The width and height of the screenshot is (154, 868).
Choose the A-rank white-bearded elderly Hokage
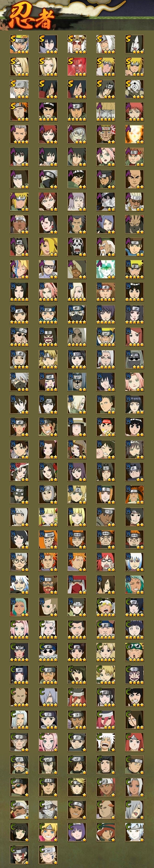106,247
